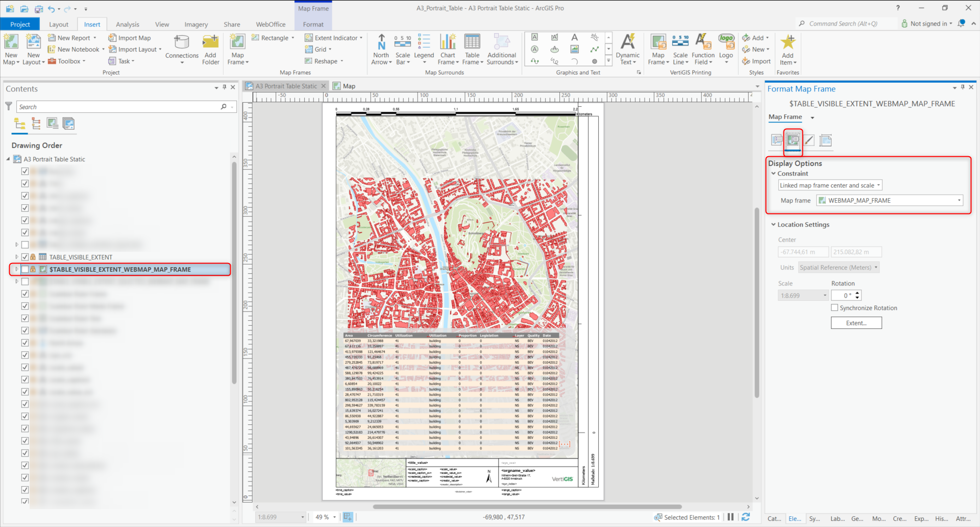The image size is (980, 527).
Task: Collapse the Location Settings section
Action: [773, 225]
